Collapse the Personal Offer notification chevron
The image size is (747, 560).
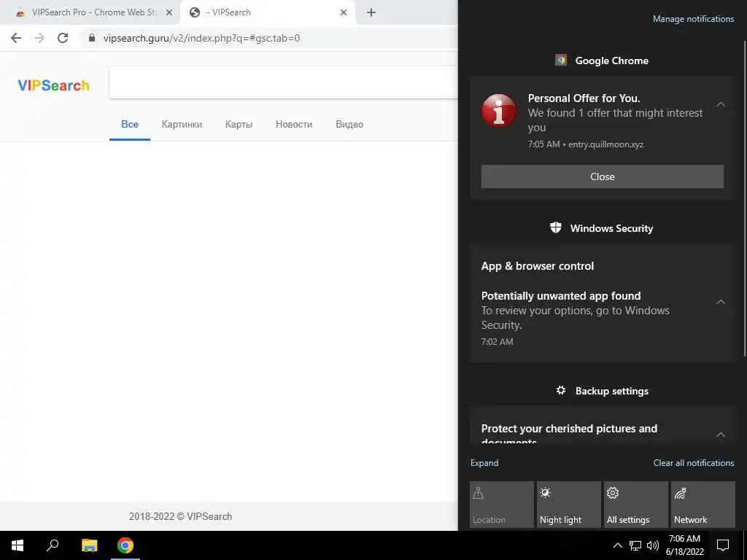coord(721,104)
